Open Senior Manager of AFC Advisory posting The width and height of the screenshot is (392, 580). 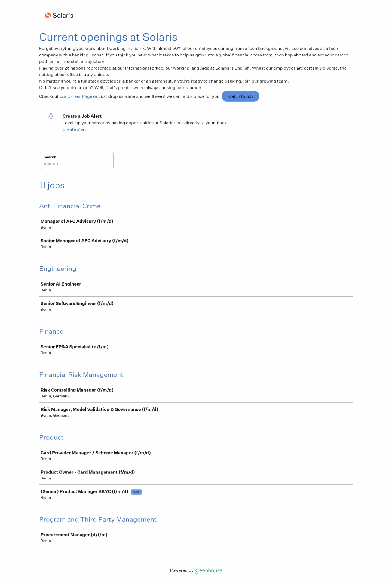tap(84, 241)
